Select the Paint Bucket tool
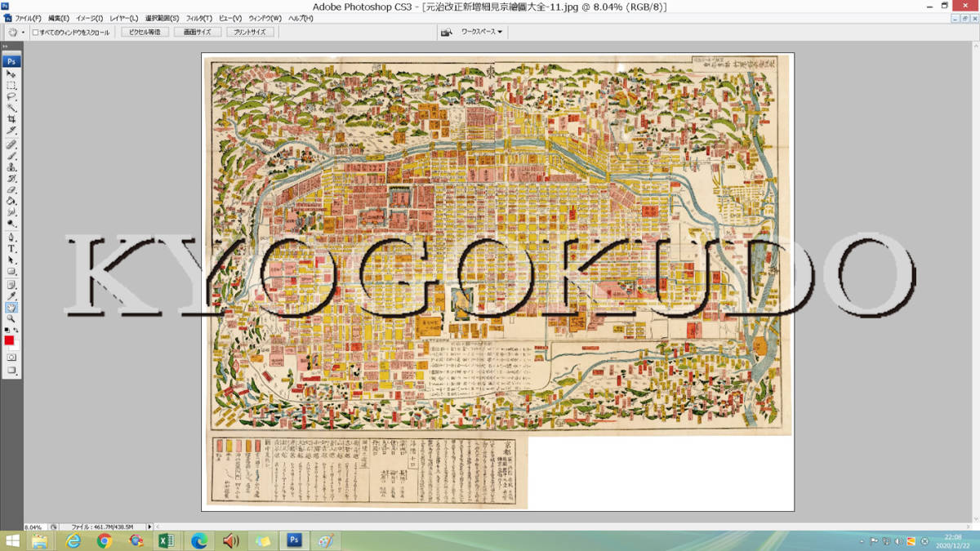 11,202
